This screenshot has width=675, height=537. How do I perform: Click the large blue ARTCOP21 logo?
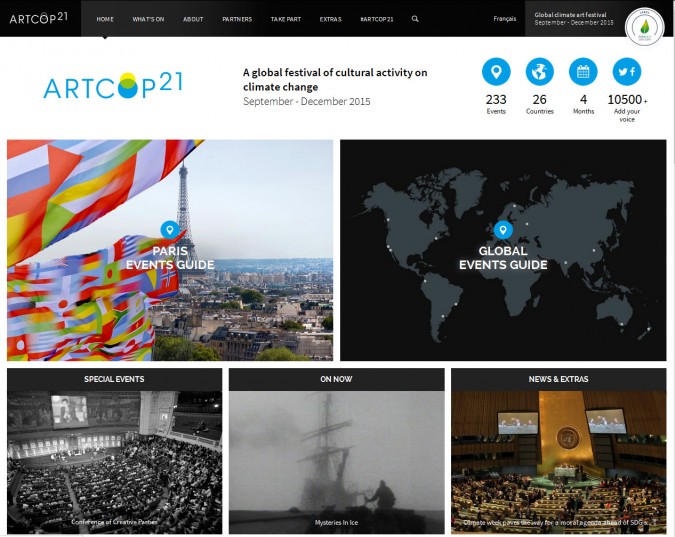(113, 85)
